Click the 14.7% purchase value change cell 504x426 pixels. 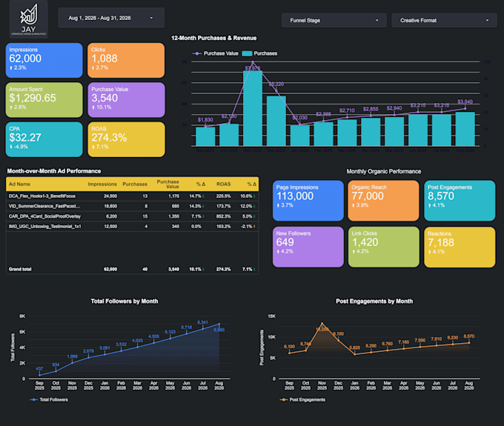(195, 196)
